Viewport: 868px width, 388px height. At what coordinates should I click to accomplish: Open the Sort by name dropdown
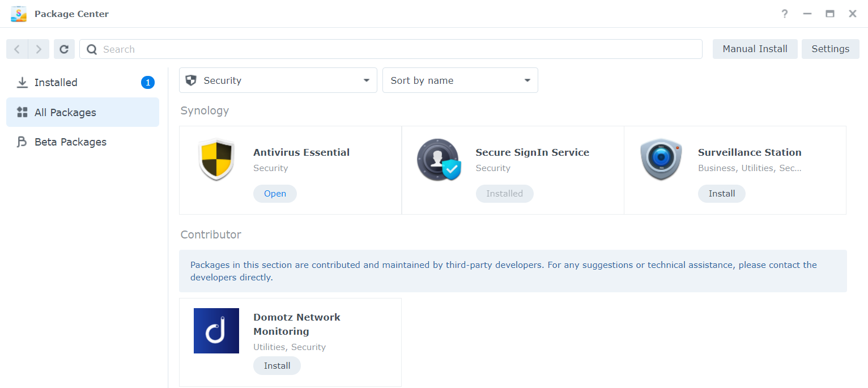[460, 80]
